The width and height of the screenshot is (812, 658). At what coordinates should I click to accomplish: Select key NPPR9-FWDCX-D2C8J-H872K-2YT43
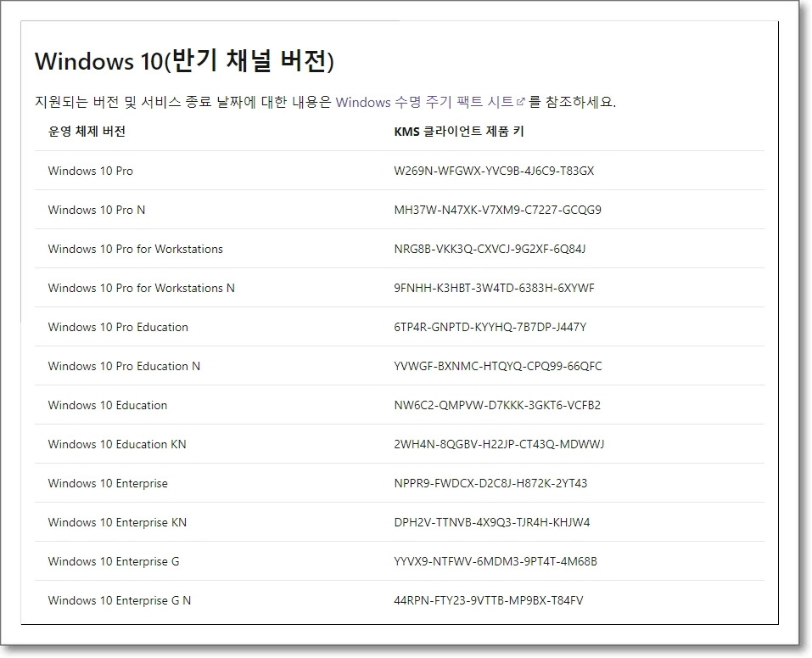click(x=490, y=483)
